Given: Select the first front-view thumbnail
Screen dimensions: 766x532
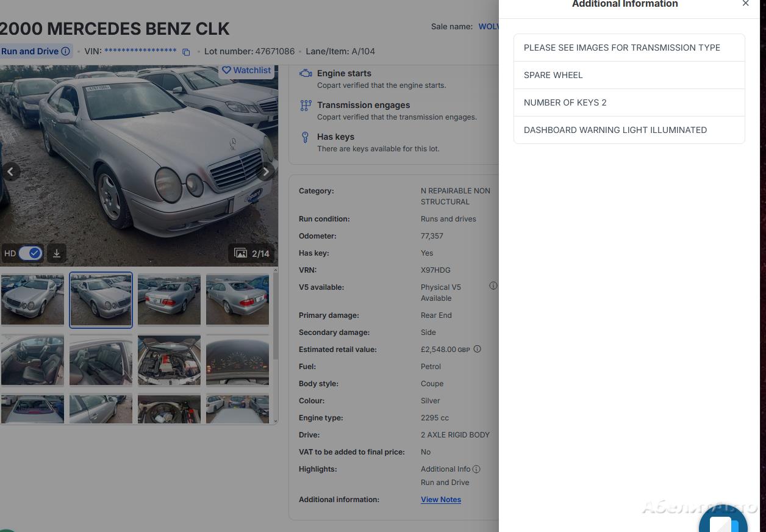Looking at the screenshot, I should (32, 300).
